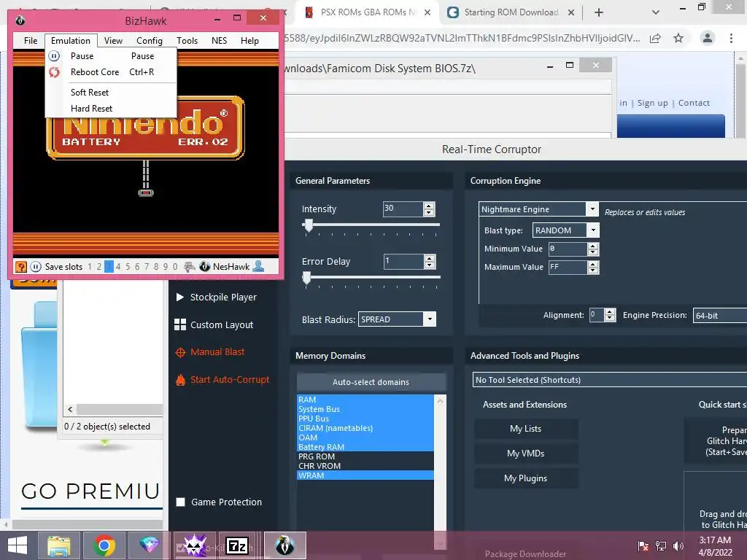Click the My Plugins button
The height and width of the screenshot is (560, 747).
click(526, 478)
